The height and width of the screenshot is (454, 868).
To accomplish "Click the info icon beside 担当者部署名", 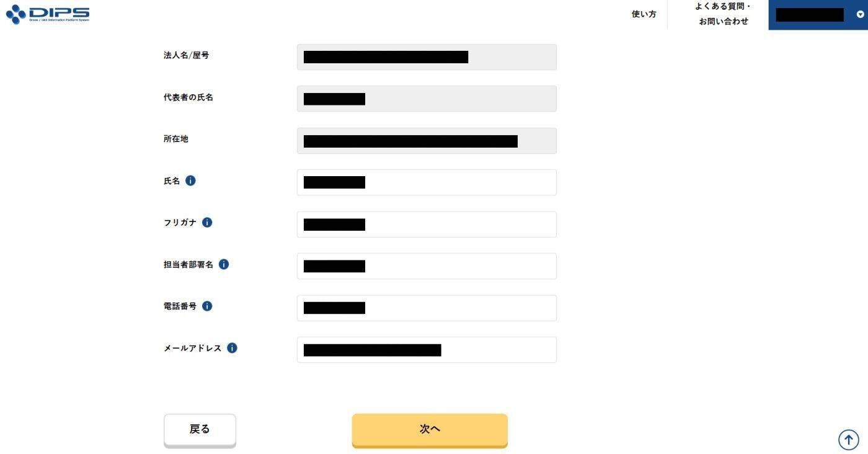I will [224, 264].
